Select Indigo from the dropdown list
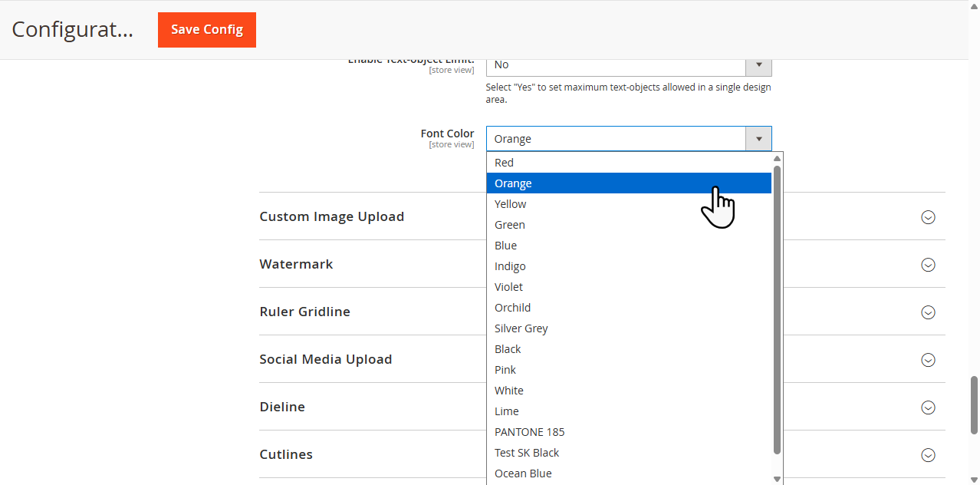Image resolution: width=980 pixels, height=485 pixels. click(510, 266)
